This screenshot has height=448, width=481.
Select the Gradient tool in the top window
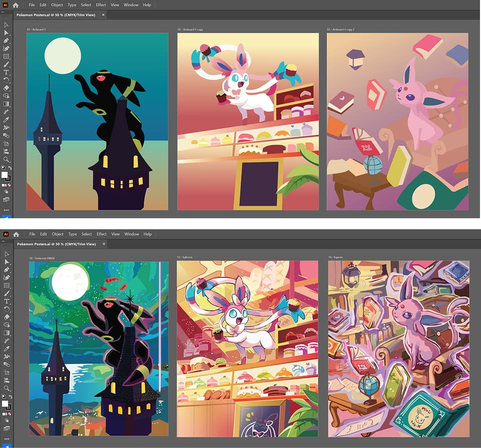tap(6, 104)
